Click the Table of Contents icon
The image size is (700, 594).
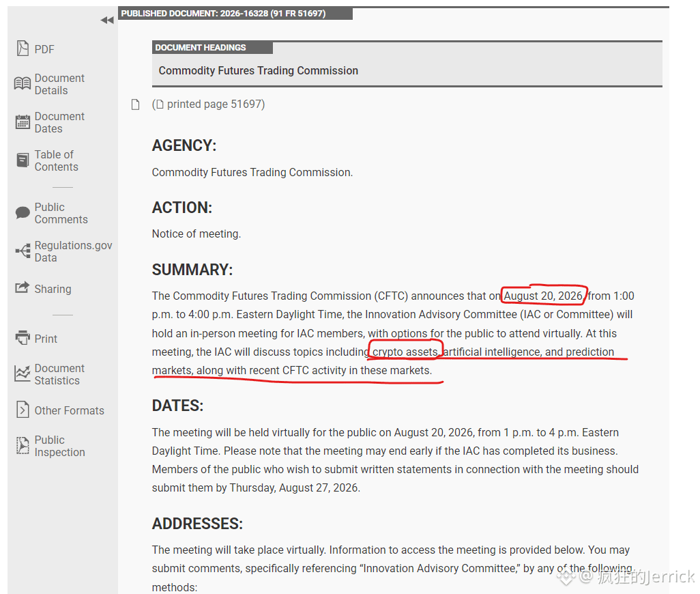tap(23, 160)
